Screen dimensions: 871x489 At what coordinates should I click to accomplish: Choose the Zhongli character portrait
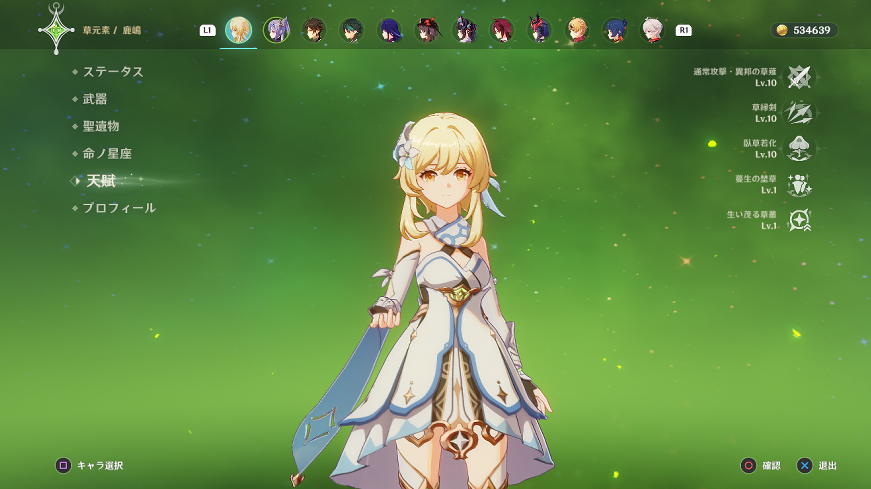click(314, 30)
